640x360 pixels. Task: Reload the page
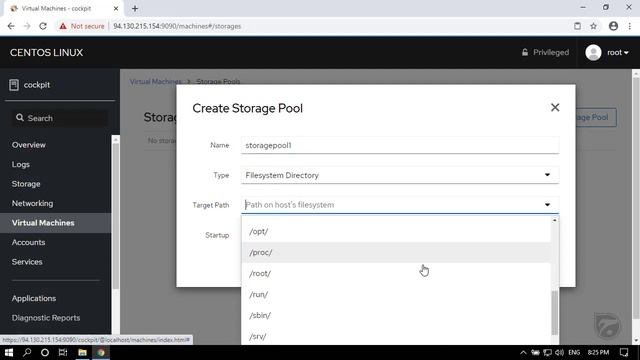click(x=43, y=26)
